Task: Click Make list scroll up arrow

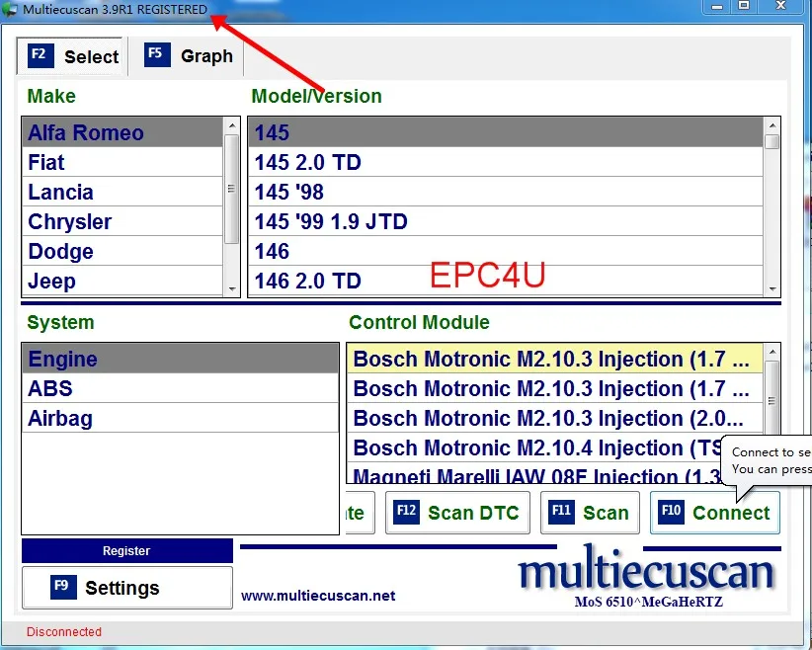Action: tap(231, 125)
